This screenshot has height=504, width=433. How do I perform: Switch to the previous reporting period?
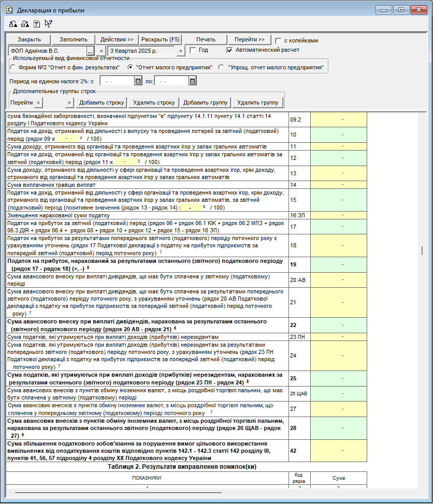click(x=101, y=51)
